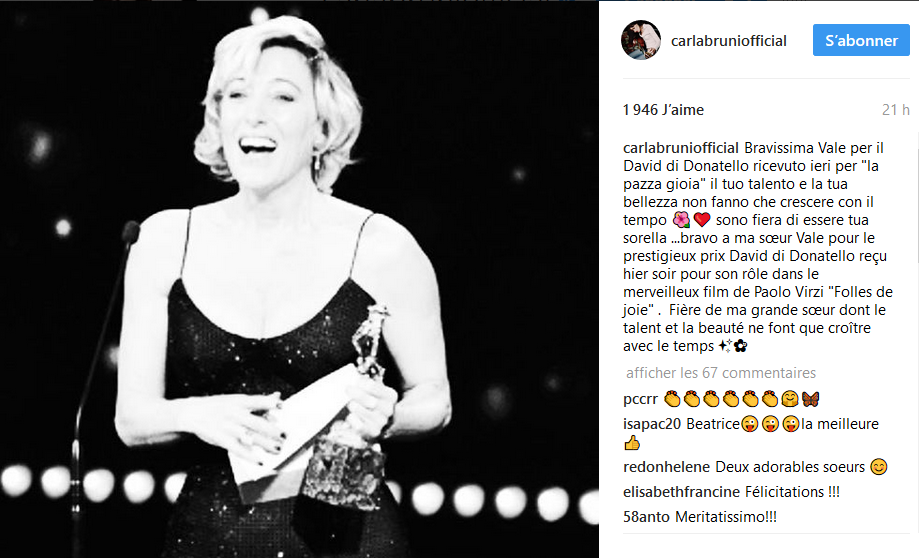The height and width of the screenshot is (558, 919).
Task: Expand afficher les 67 commentaires
Action: coord(721,373)
